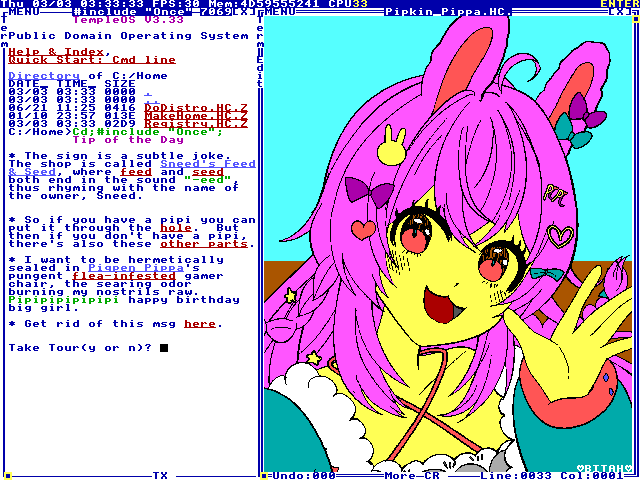The image size is (640, 480).
Task: Click the red 'seed' link
Action: pos(208,172)
